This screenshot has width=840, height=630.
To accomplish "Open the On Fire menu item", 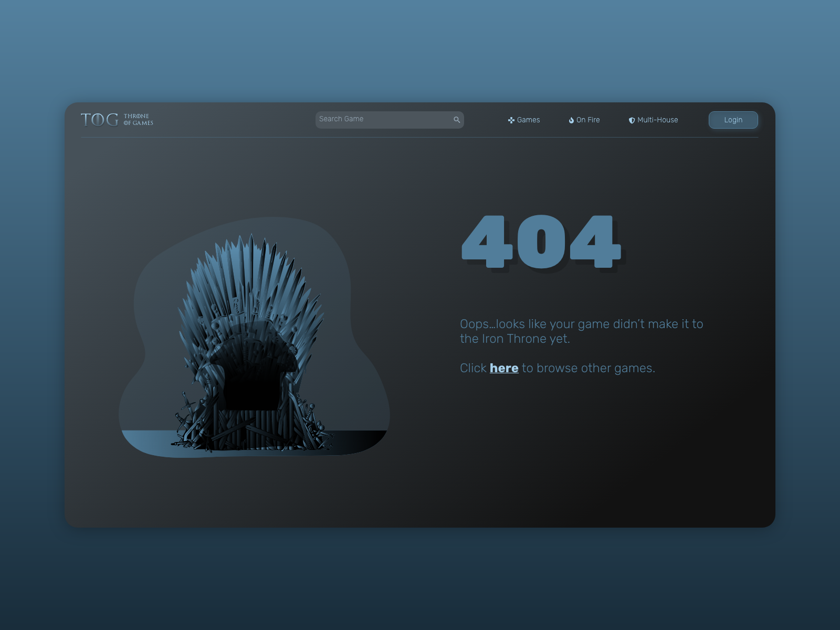I will click(x=584, y=120).
